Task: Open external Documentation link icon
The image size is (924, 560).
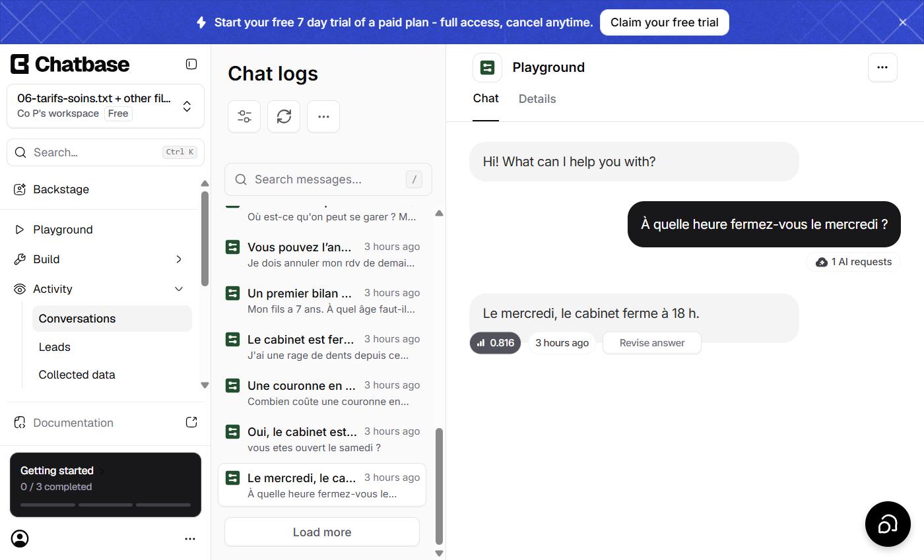Action: 191,422
